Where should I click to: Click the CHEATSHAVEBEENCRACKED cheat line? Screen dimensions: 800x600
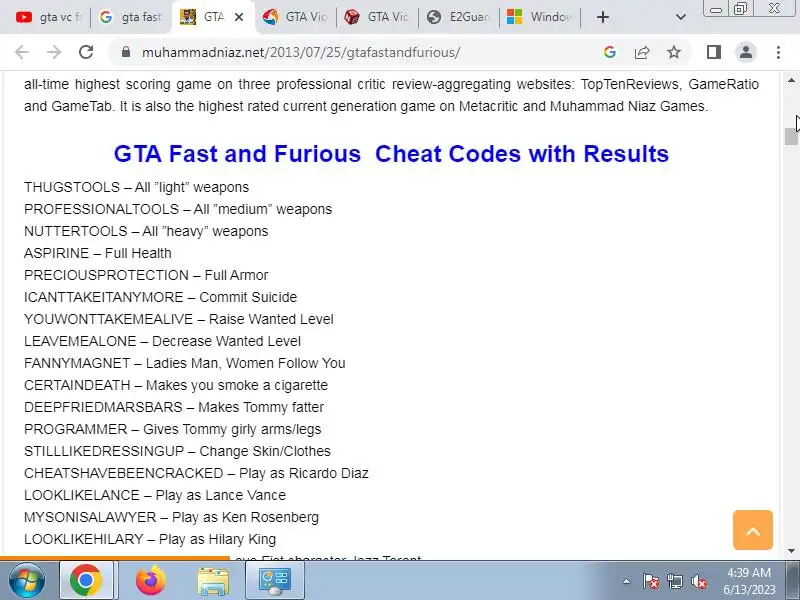tap(196, 473)
